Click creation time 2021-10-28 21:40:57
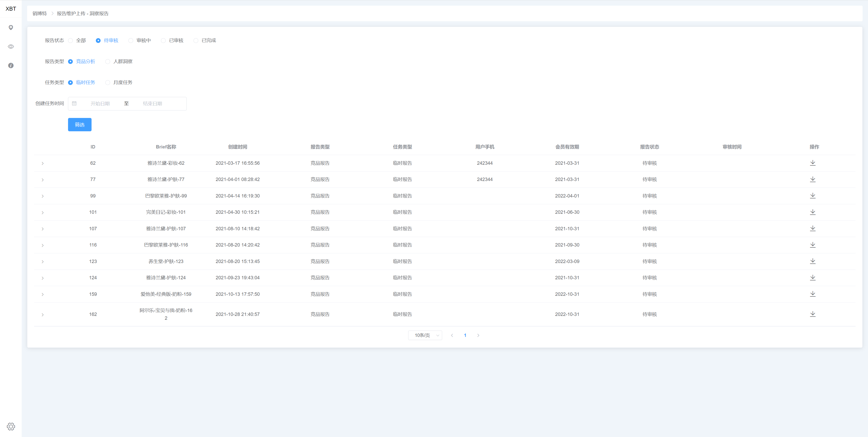Image resolution: width=868 pixels, height=437 pixels. (238, 314)
